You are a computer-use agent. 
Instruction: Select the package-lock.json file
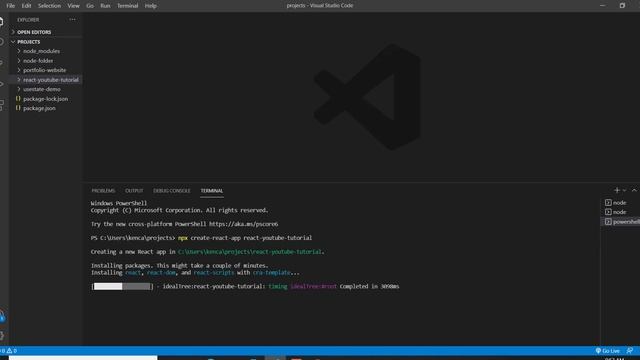pos(46,99)
